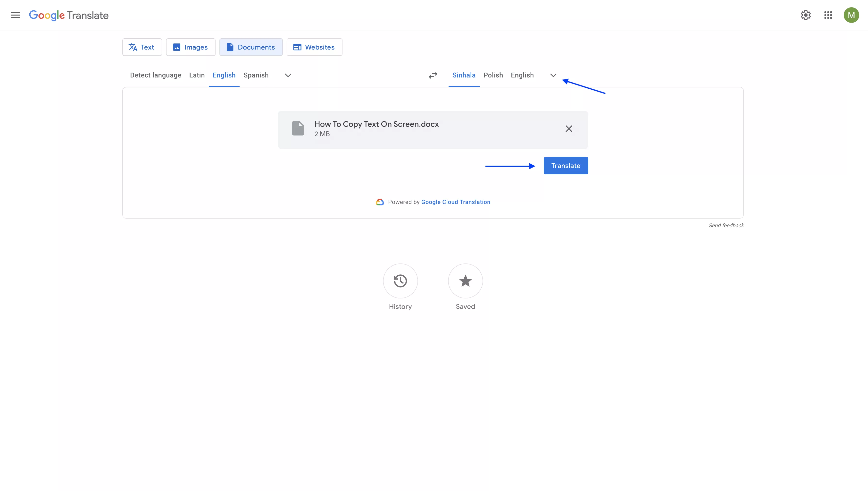The image size is (868, 491).
Task: Remove How To Copy Text On Screen.docx
Action: (x=569, y=128)
